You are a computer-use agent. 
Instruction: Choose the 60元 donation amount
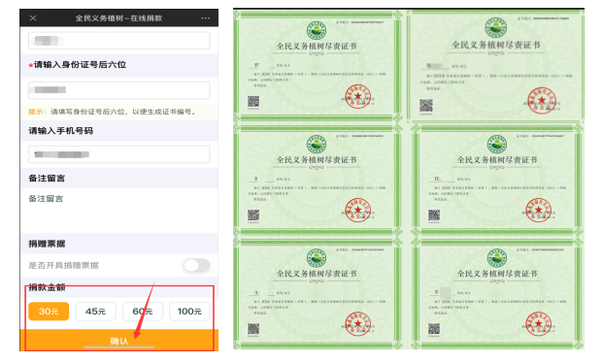pyautogui.click(x=143, y=312)
